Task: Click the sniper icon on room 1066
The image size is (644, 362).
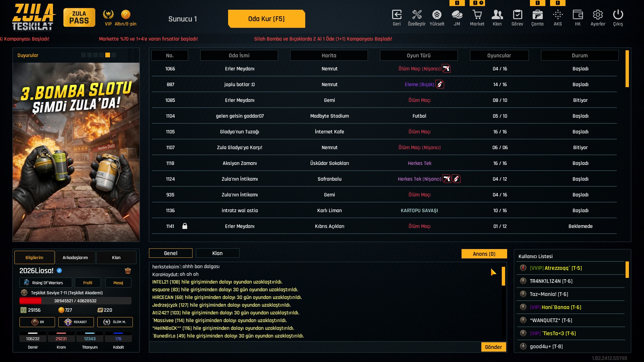Action: click(x=446, y=69)
